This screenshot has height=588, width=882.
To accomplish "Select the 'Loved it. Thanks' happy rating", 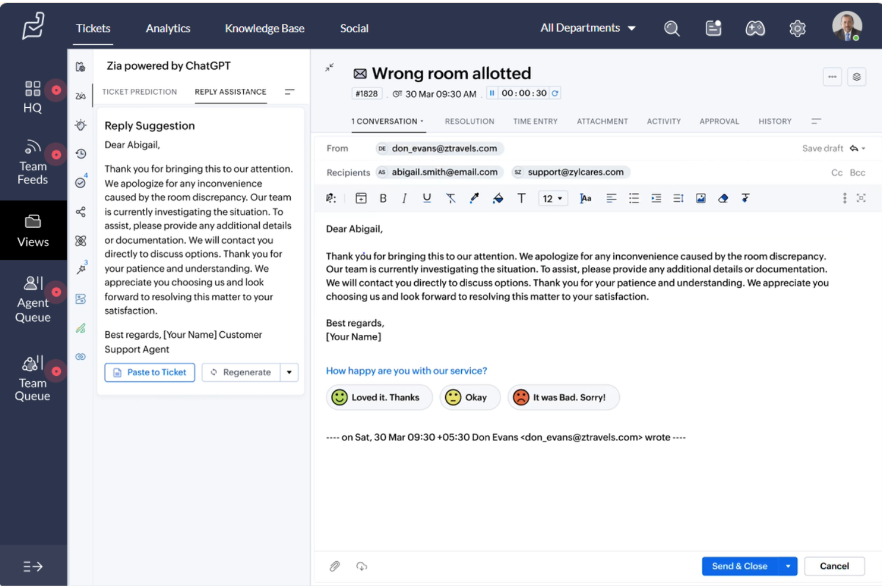I will (x=379, y=397).
